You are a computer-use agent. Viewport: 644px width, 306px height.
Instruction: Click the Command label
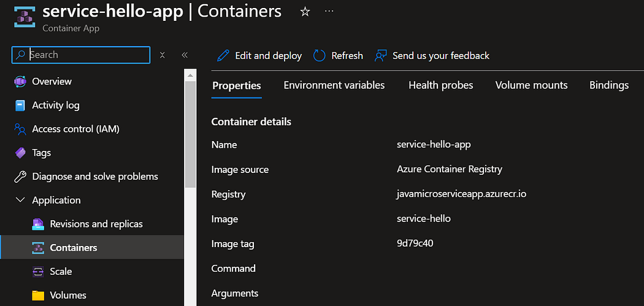233,268
